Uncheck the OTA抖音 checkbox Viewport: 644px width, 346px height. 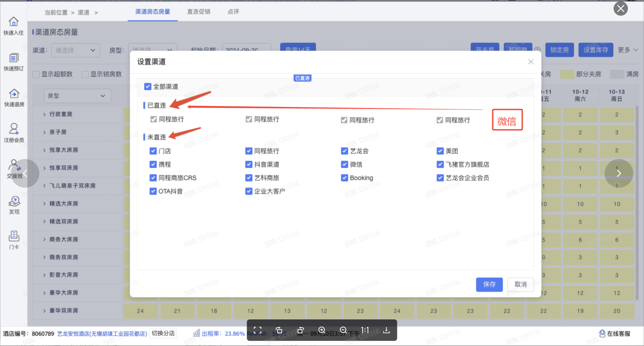point(153,191)
